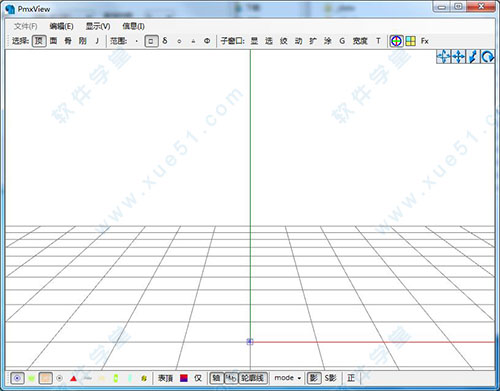Toggle rigid body selection mode 刚
This screenshot has height=391, width=500.
click(82, 41)
